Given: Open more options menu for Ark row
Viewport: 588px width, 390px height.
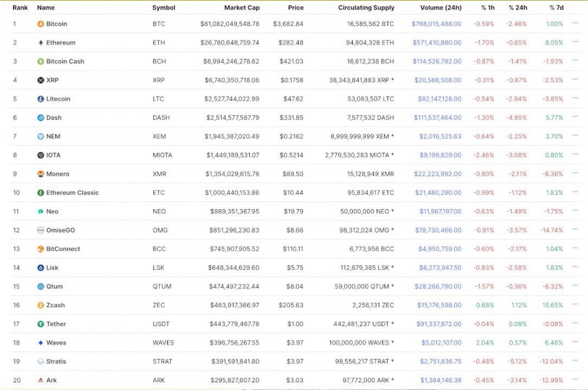Looking at the screenshot, I should point(575,379).
